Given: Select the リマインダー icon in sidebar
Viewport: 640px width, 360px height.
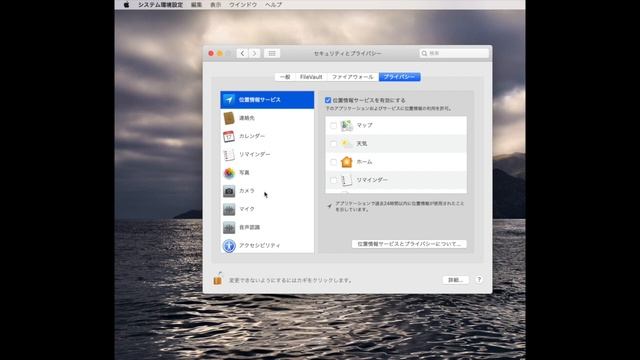Looking at the screenshot, I should coord(229,155).
